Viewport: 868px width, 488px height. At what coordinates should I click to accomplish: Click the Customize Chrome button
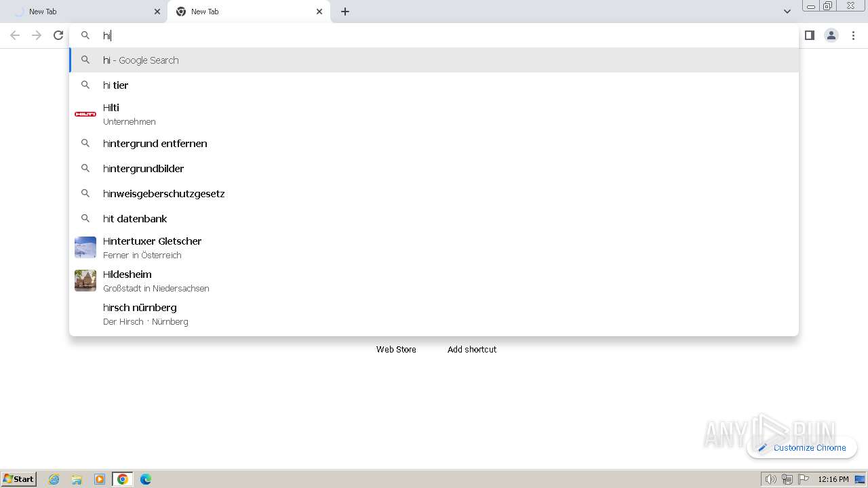coord(802,447)
